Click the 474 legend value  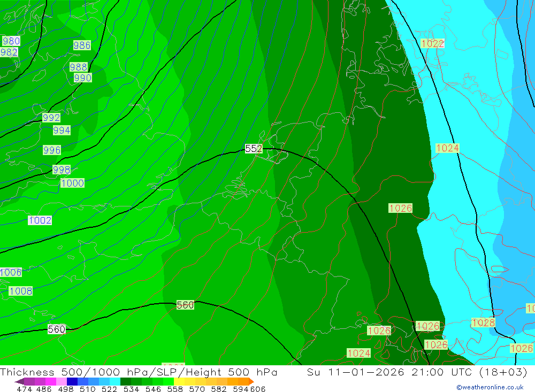point(25,389)
